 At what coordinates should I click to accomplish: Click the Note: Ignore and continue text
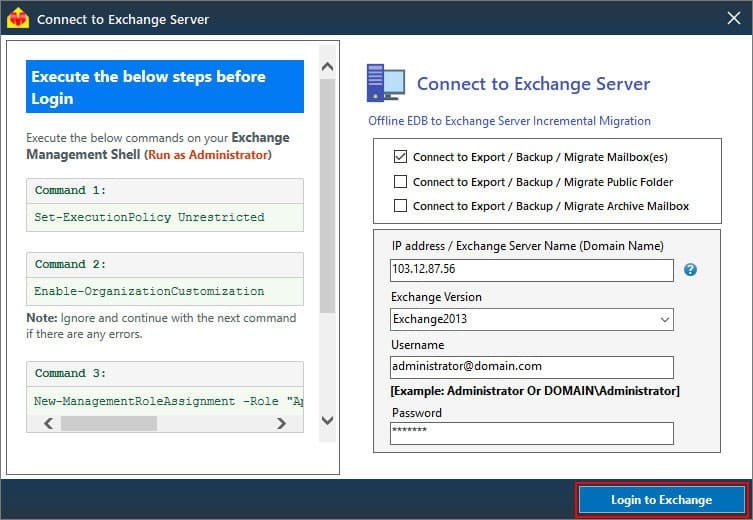[x=161, y=326]
